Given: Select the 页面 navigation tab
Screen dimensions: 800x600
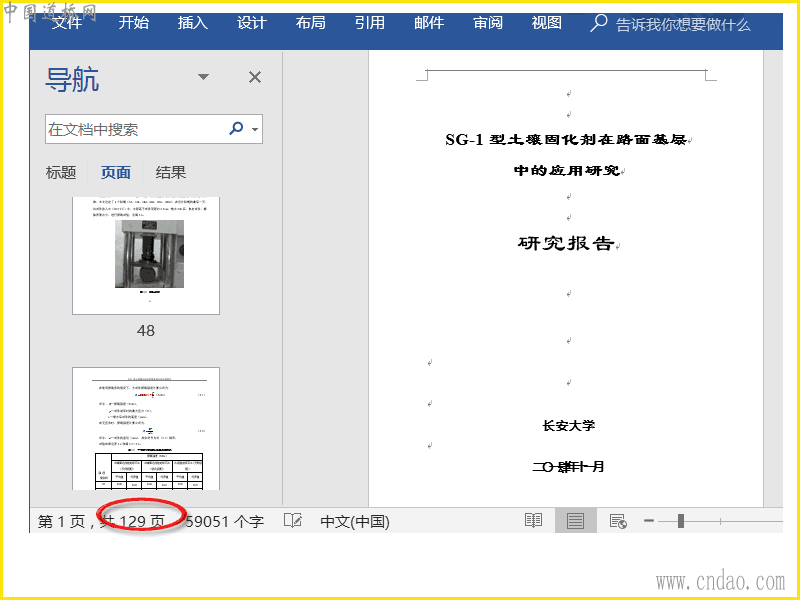Looking at the screenshot, I should tap(116, 172).
